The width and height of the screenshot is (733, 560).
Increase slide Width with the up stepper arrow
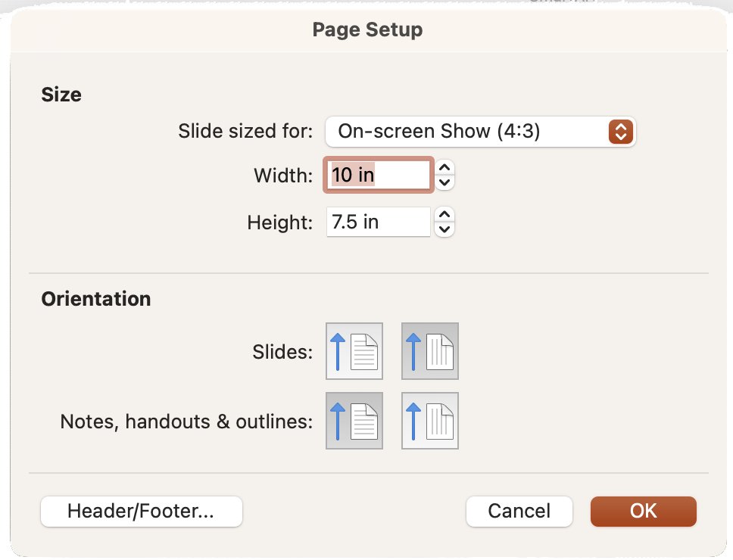(444, 168)
